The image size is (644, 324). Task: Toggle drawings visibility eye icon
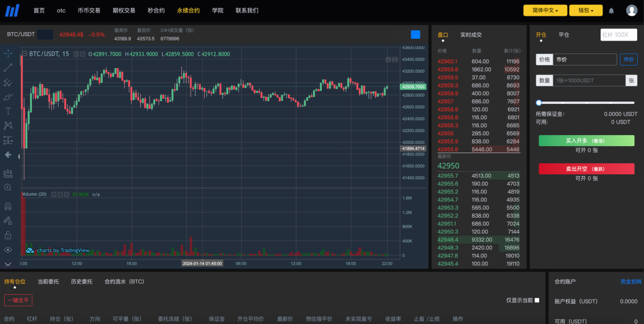tap(8, 250)
